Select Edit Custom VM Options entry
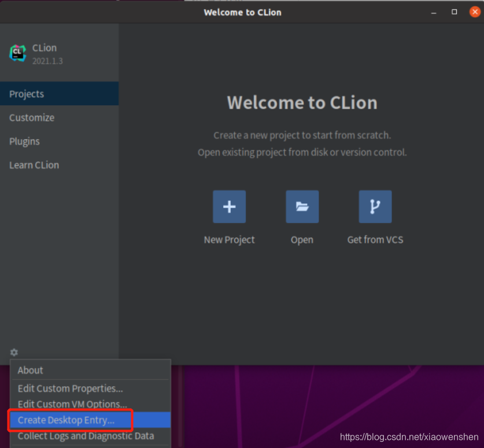The height and width of the screenshot is (448, 484). [x=90, y=404]
